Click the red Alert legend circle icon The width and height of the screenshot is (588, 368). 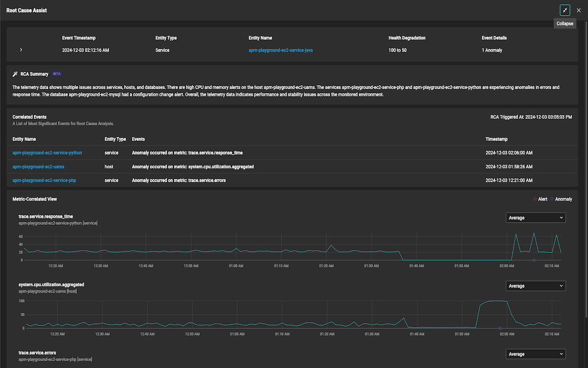tap(535, 198)
